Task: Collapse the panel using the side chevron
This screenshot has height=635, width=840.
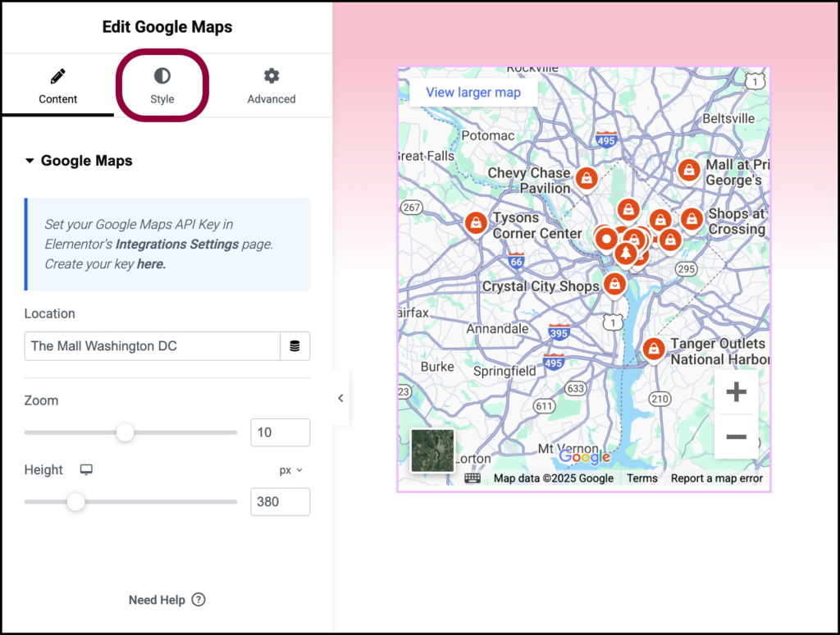Action: click(x=340, y=398)
